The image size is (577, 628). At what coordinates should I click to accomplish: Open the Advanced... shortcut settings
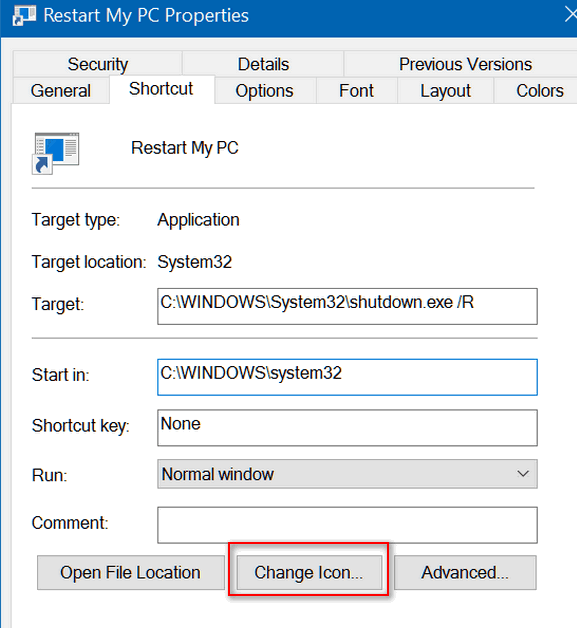[465, 572]
